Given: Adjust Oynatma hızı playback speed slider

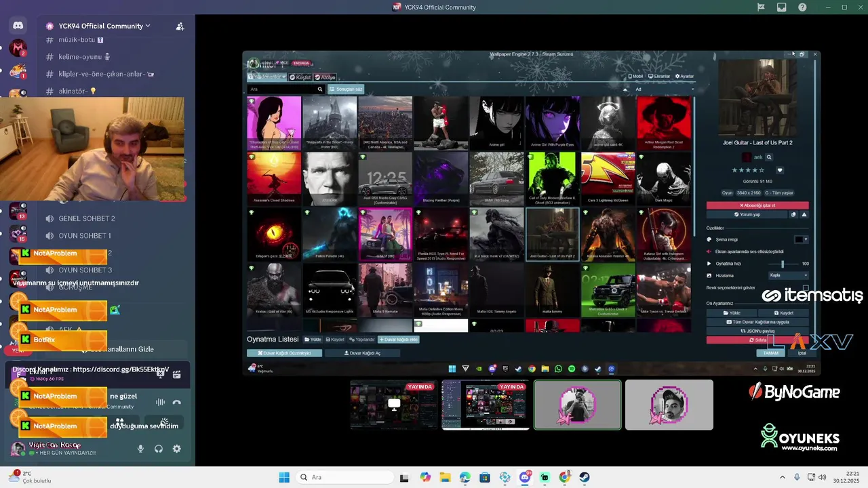Looking at the screenshot, I should click(x=783, y=264).
